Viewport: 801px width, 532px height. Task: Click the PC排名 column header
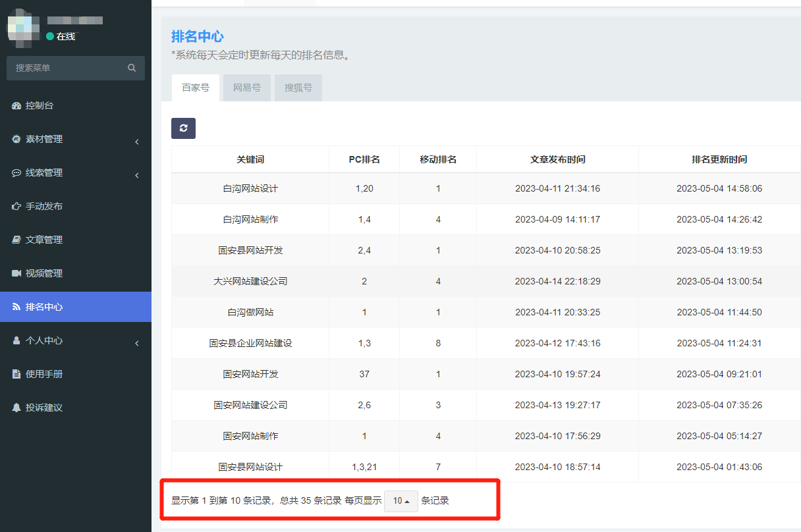pos(364,159)
